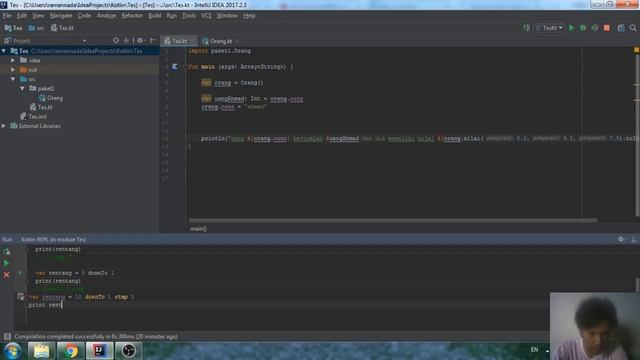The height and width of the screenshot is (360, 640).
Task: Open Search Everywhere magnifier icon
Action: click(x=633, y=28)
